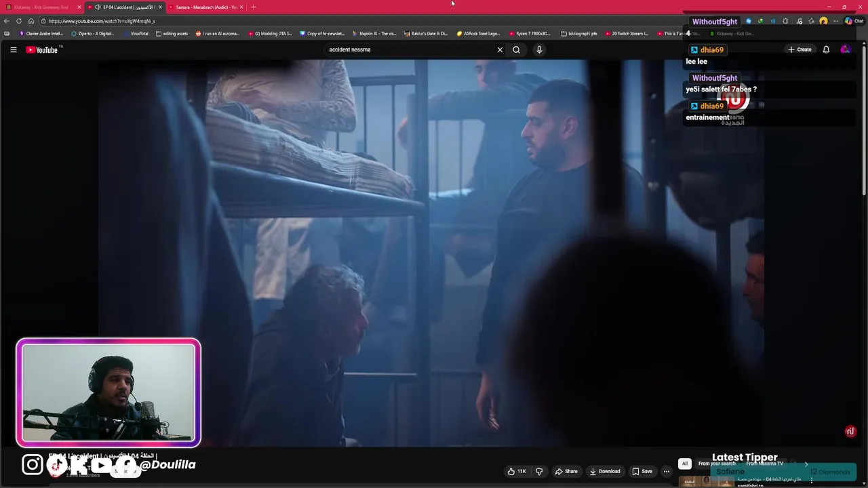Open Copilot Chat in browser toolbar
This screenshot has width=868, height=488.
point(854,21)
